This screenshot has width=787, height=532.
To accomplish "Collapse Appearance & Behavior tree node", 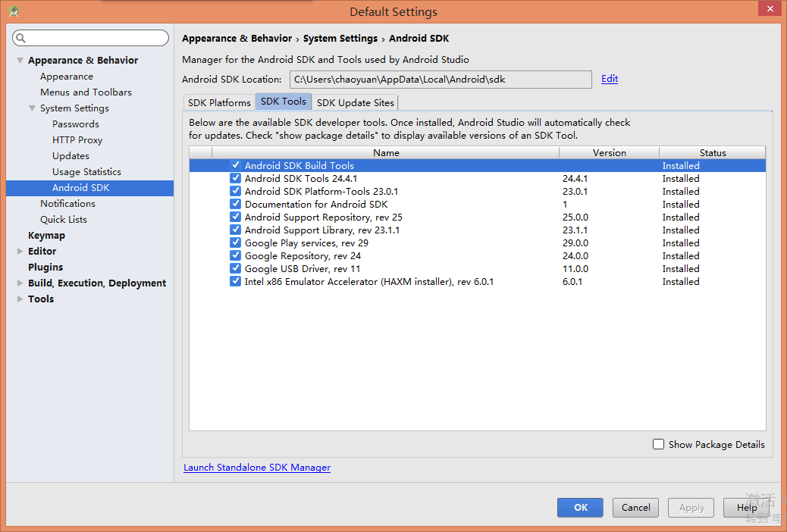I will pyautogui.click(x=20, y=60).
